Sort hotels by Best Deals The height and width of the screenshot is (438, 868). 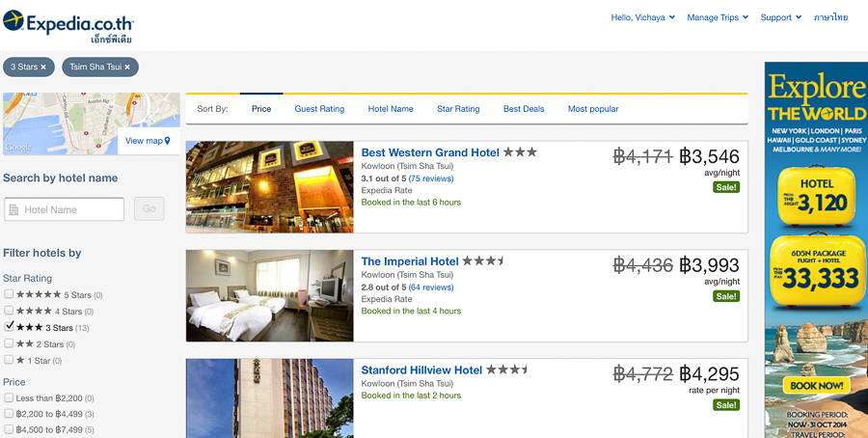click(x=524, y=109)
